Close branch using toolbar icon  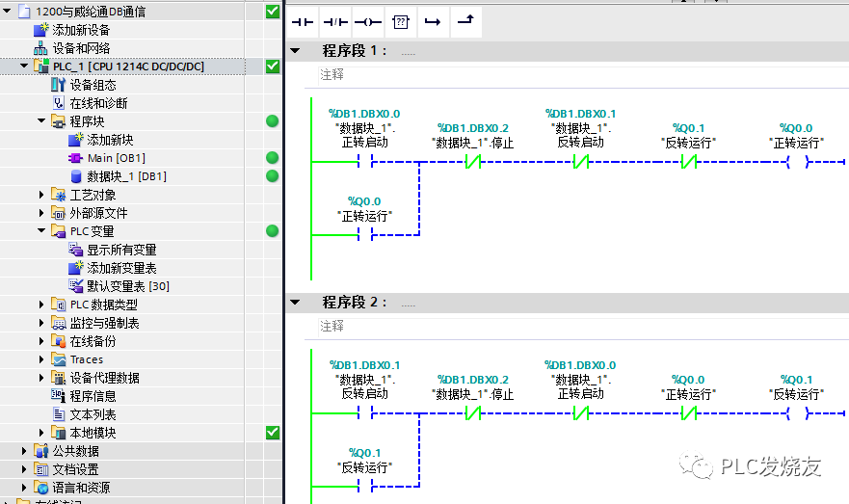point(465,22)
